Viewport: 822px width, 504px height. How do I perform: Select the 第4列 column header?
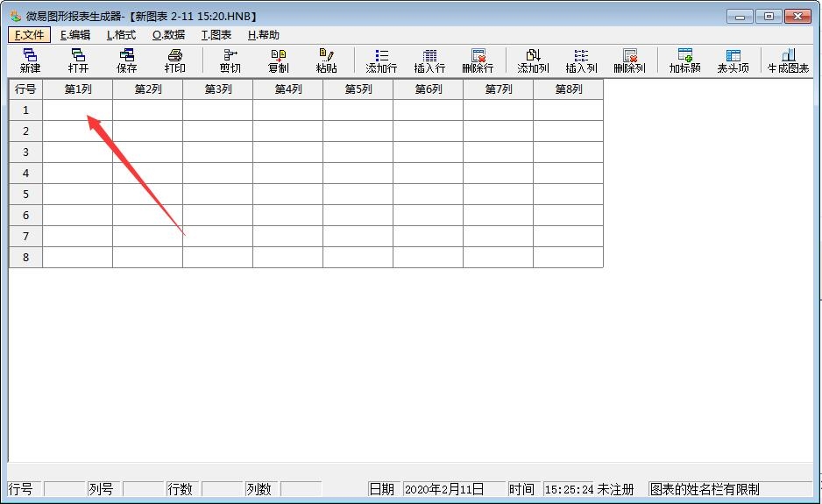click(x=287, y=89)
